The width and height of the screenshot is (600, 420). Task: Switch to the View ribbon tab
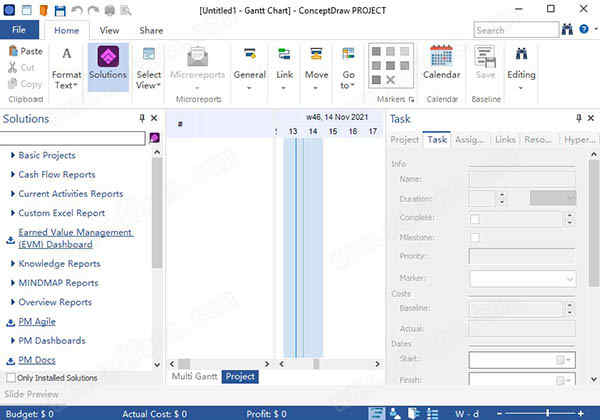109,30
